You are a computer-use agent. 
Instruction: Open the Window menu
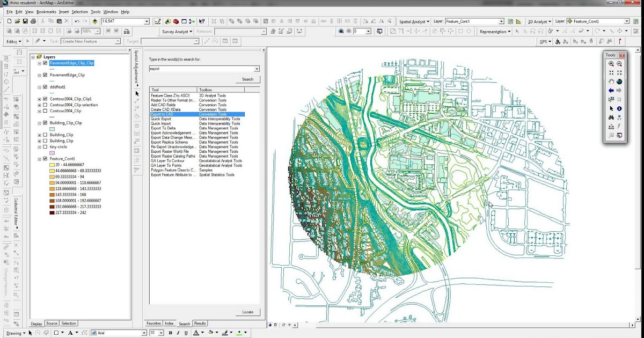click(111, 11)
